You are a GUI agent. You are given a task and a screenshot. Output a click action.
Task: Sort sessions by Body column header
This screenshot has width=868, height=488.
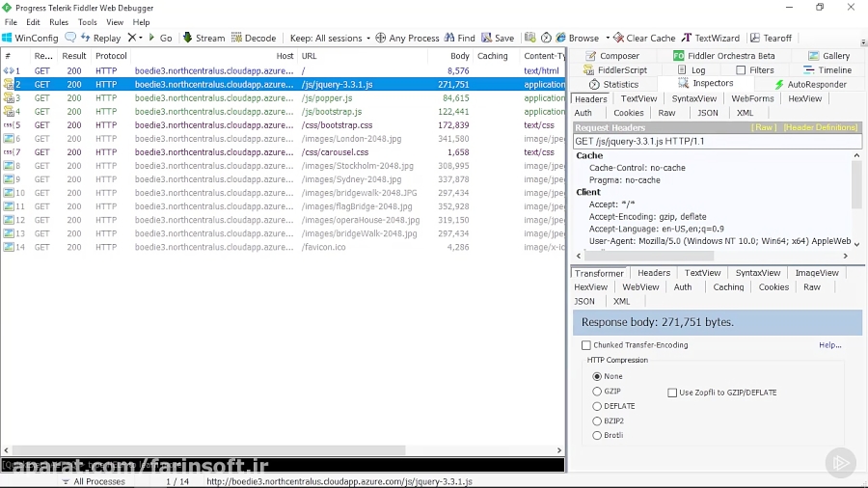click(x=459, y=56)
